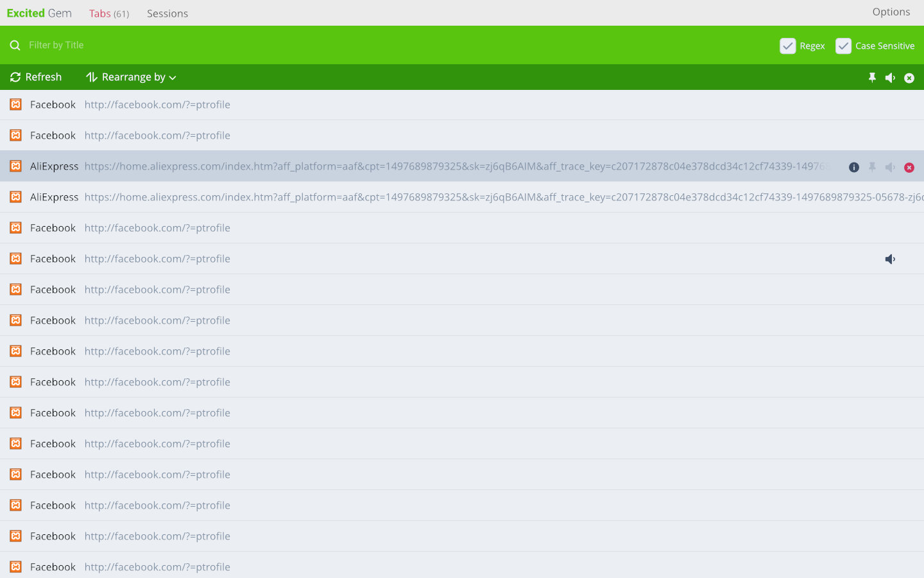
Task: Open info for highlighted AliExpress tab
Action: point(854,167)
